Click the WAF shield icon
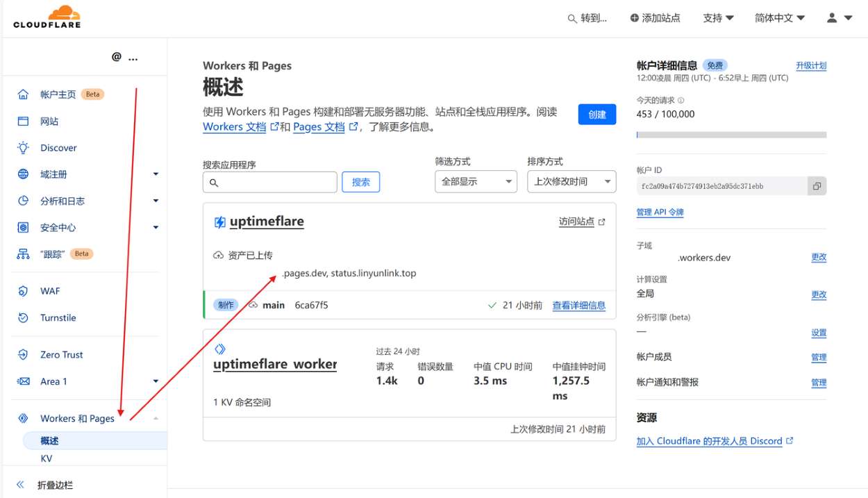This screenshot has width=868, height=498. (x=24, y=291)
